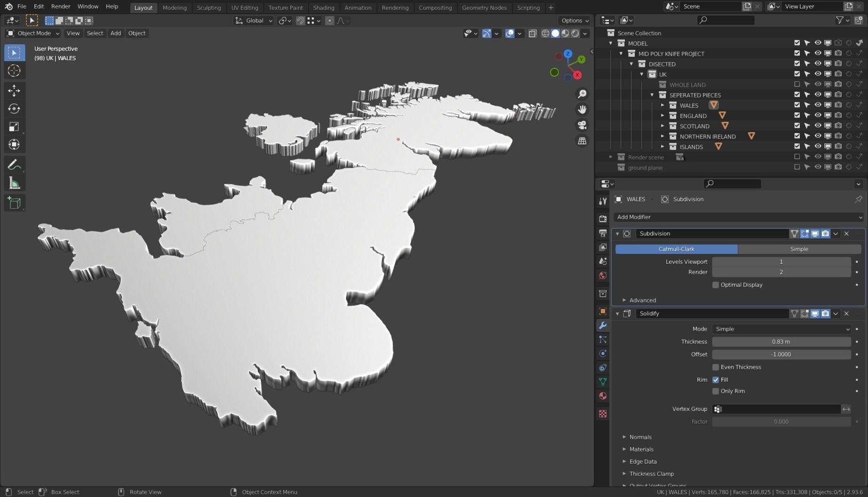This screenshot has width=868, height=497.
Task: Remove the Subdivision modifier
Action: 846,234
